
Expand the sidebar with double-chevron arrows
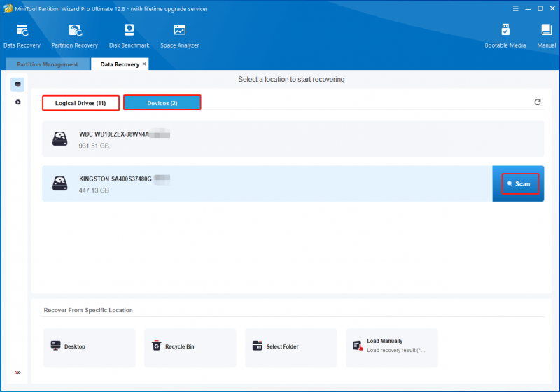(x=18, y=372)
